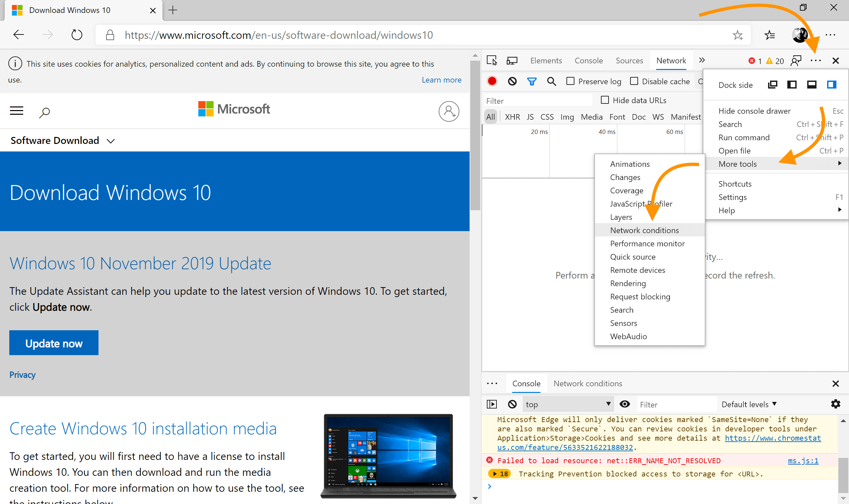Viewport: 849px width, 504px height.
Task: Show console sidebar icon
Action: point(492,404)
